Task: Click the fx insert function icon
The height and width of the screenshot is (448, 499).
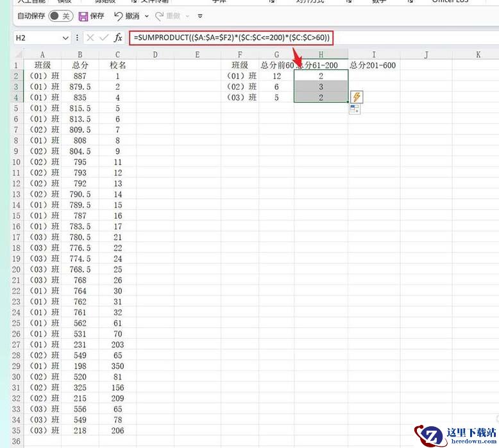Action: tap(118, 38)
